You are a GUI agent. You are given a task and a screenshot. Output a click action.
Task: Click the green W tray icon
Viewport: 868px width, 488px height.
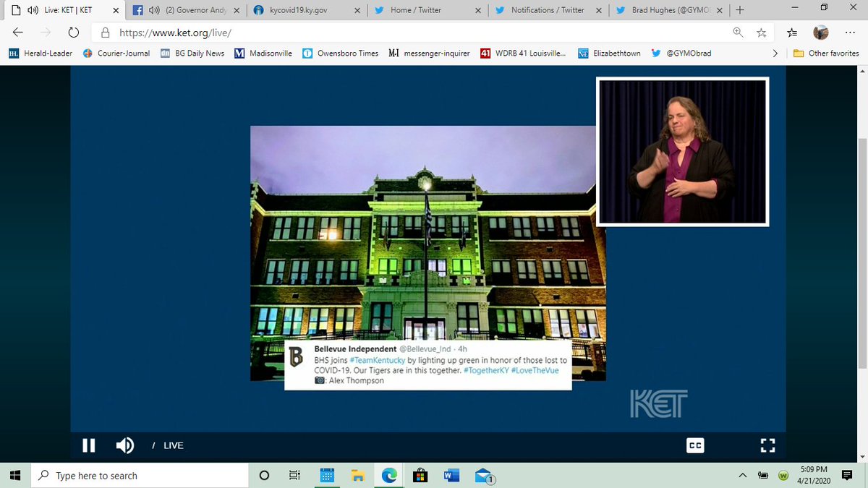(783, 475)
